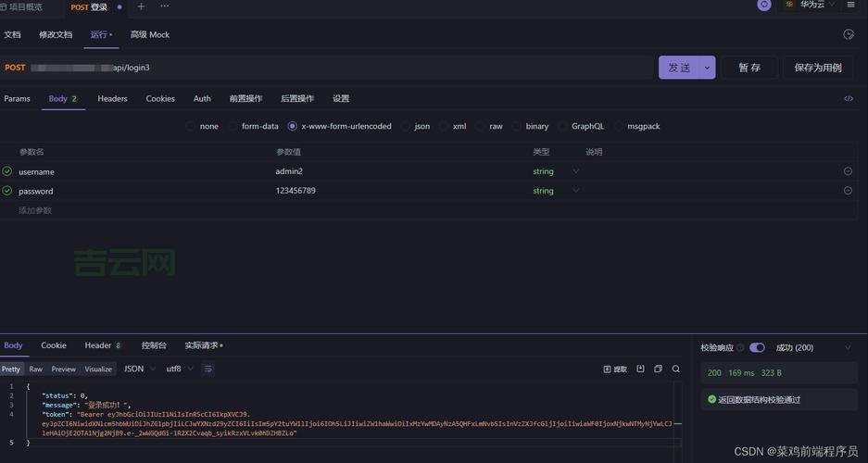This screenshot has height=463, width=868.
Task: Click the generate code icon beside the request tabs
Action: point(848,98)
